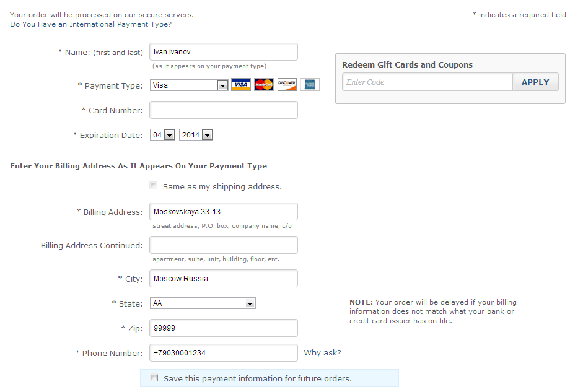583x392 pixels.
Task: Open the International Payment Type link
Action: pyautogui.click(x=90, y=24)
